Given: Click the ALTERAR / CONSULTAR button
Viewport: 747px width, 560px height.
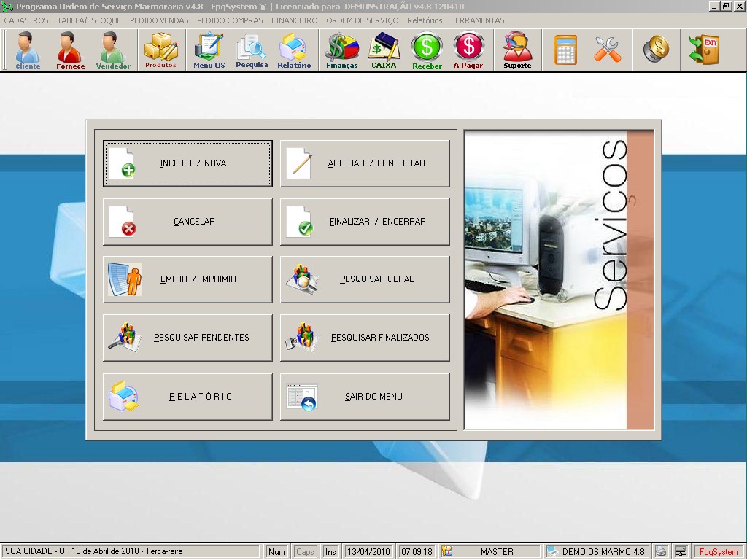Looking at the screenshot, I should (365, 163).
